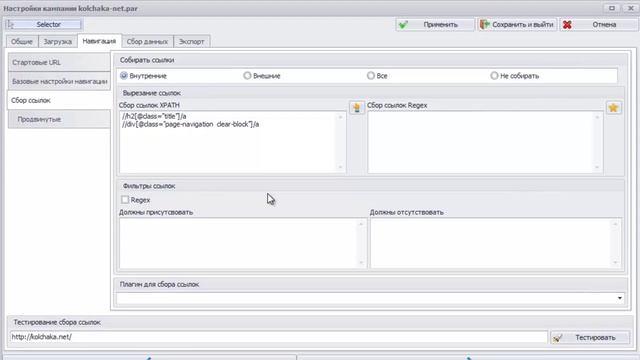640x360 pixels.
Task: Switch to the Навигация tab
Action: click(x=99, y=41)
